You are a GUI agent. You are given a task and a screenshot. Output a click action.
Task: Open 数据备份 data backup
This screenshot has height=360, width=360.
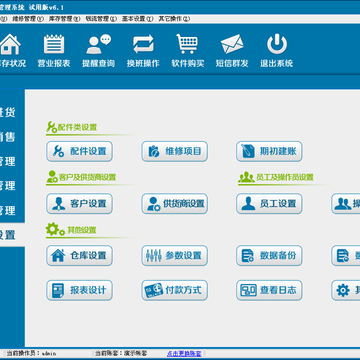tap(269, 256)
